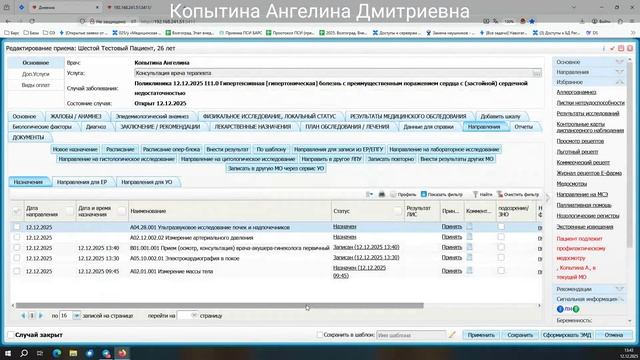
Task: Click blue signal information indicator icon
Action: click(x=560, y=309)
